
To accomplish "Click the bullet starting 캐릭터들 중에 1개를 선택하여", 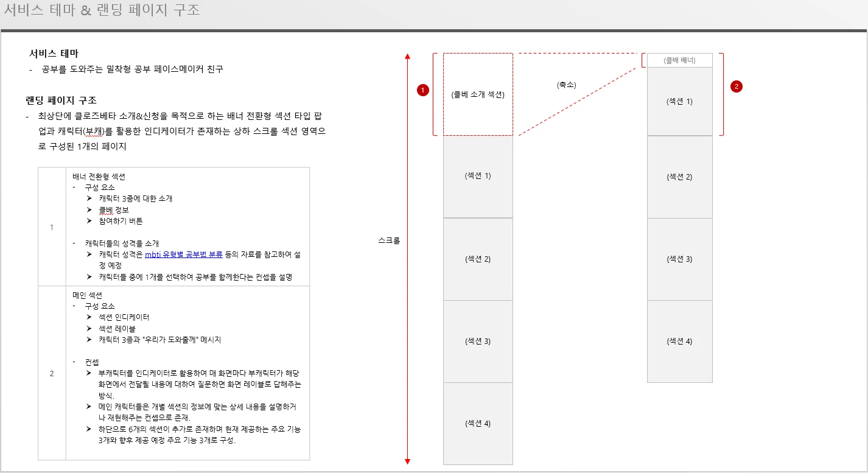I will (195, 277).
